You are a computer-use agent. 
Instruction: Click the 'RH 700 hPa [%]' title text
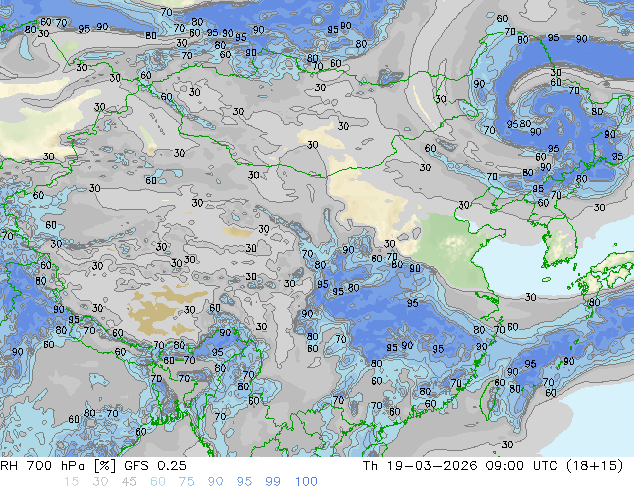[58, 466]
